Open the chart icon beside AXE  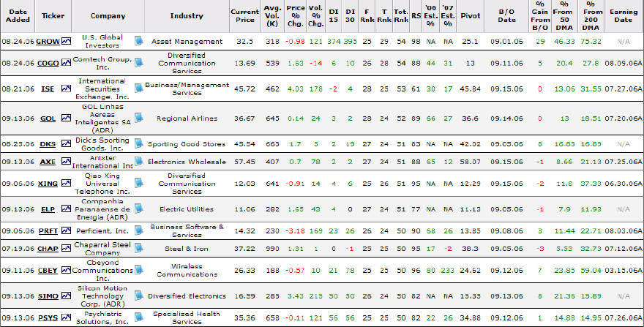(66, 161)
